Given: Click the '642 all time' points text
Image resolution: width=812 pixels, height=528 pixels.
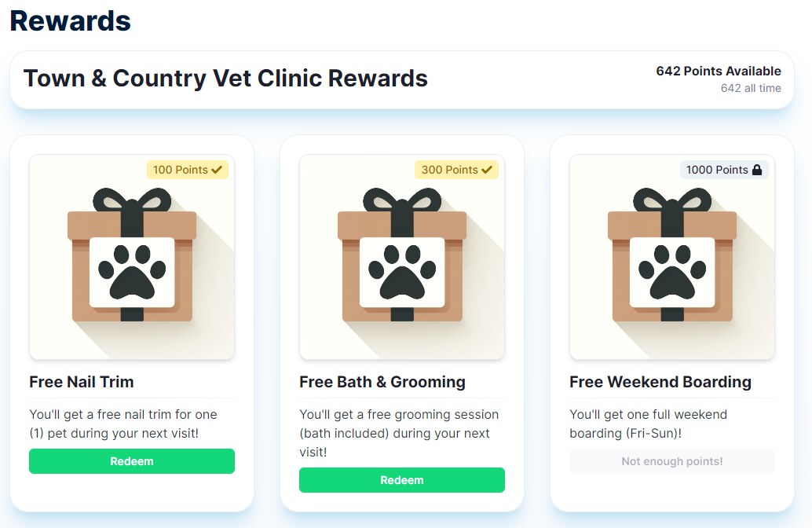Looking at the screenshot, I should [751, 88].
